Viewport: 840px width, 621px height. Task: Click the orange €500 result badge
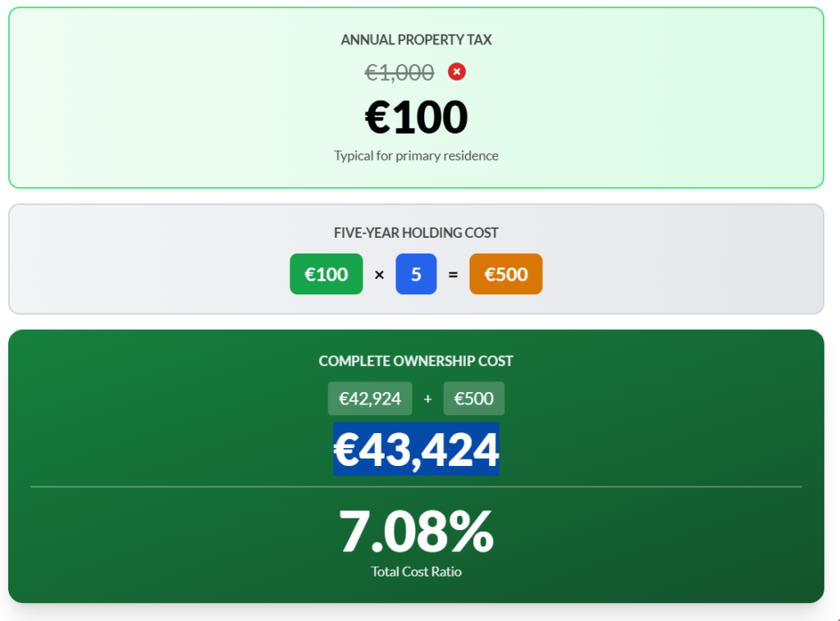505,274
